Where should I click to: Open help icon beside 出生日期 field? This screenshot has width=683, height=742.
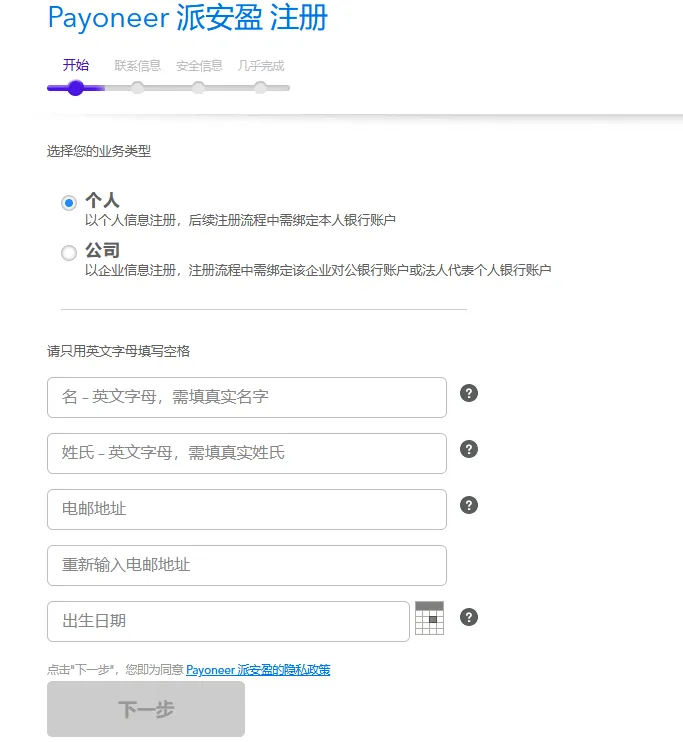coord(469,617)
